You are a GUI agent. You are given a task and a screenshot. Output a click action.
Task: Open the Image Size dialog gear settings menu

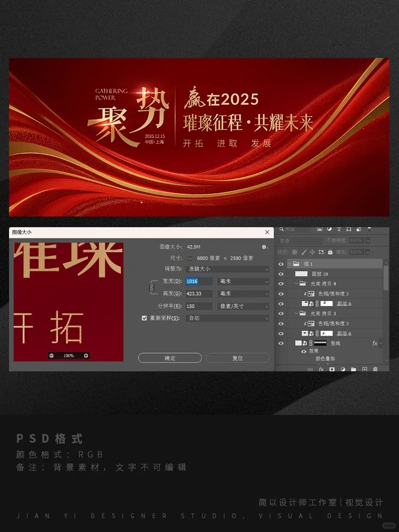point(264,247)
